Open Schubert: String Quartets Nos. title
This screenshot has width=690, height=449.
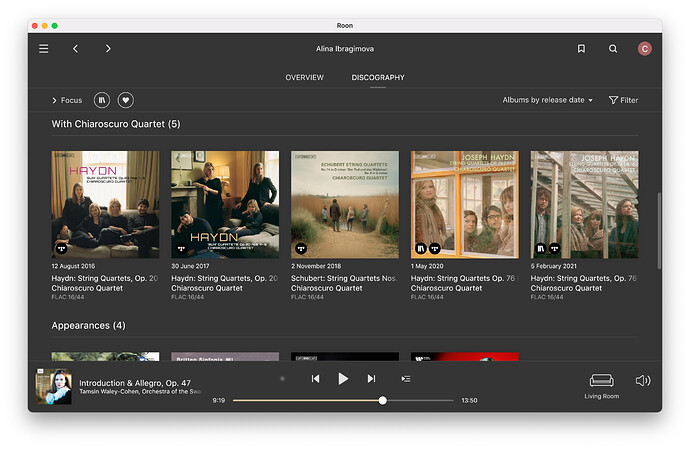(x=344, y=278)
